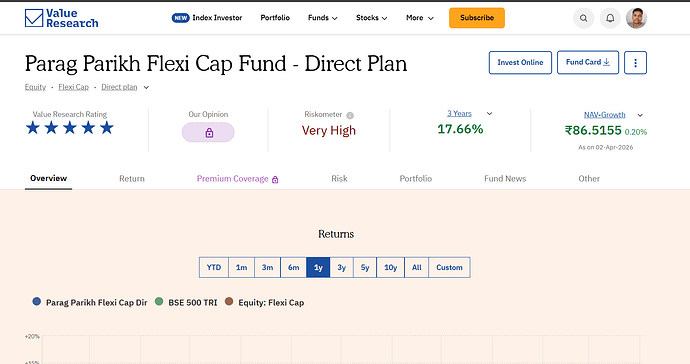Select 10y returns range
This screenshot has width=690, height=364.
[x=390, y=268]
